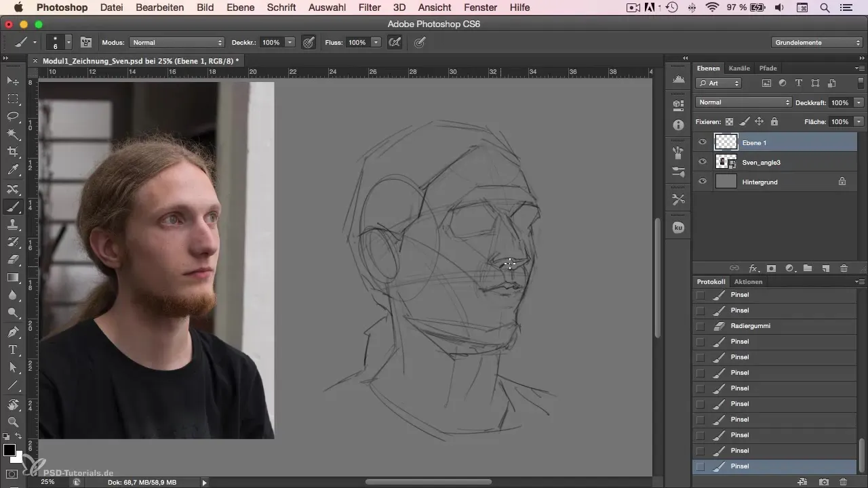Create new snapshot in Protokoll panel
Screen dimensions: 868x488
823,481
